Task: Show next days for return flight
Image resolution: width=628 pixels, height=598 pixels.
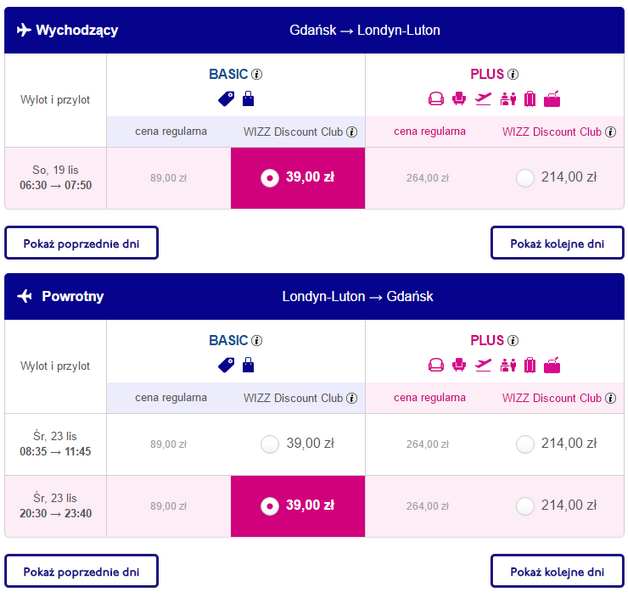Action: pos(557,571)
